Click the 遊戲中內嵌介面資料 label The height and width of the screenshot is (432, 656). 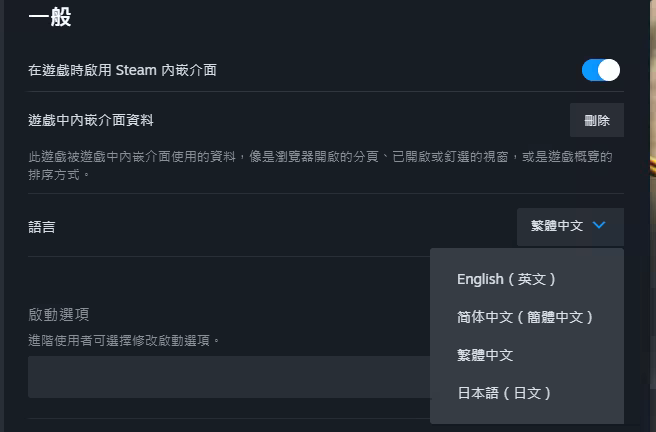point(91,121)
